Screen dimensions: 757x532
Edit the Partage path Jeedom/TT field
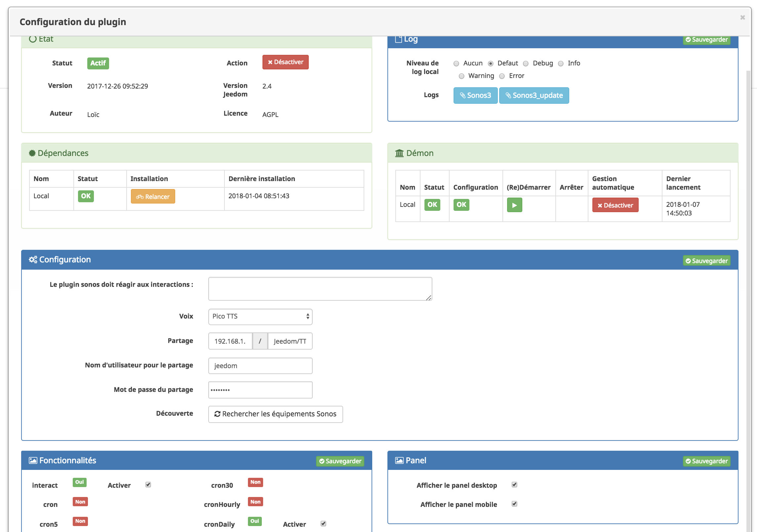tap(290, 341)
